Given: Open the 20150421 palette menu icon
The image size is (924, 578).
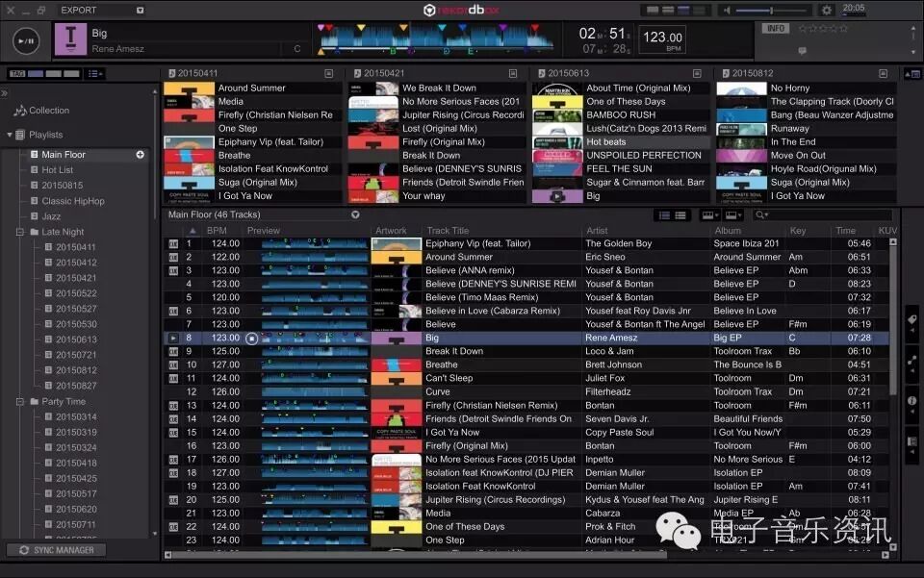Looking at the screenshot, I should tap(513, 74).
